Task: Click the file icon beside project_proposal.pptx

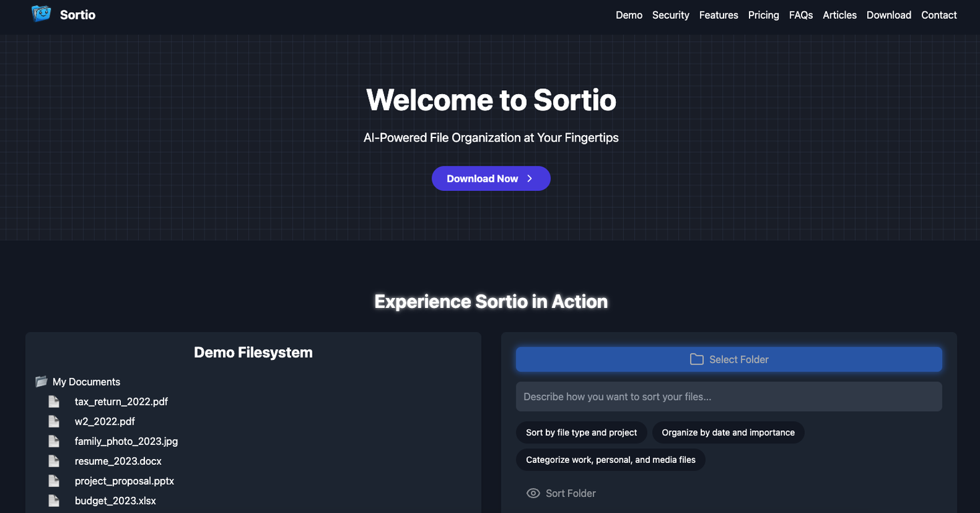Action: point(54,480)
